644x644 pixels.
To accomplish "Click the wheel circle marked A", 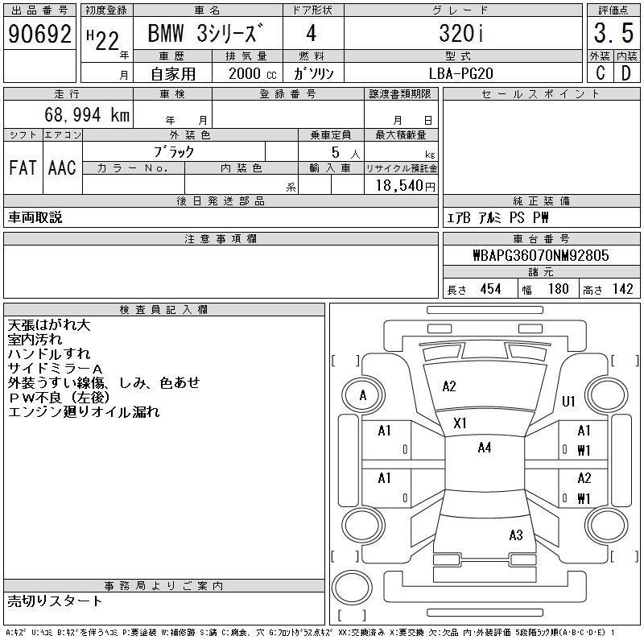I will pos(363,396).
